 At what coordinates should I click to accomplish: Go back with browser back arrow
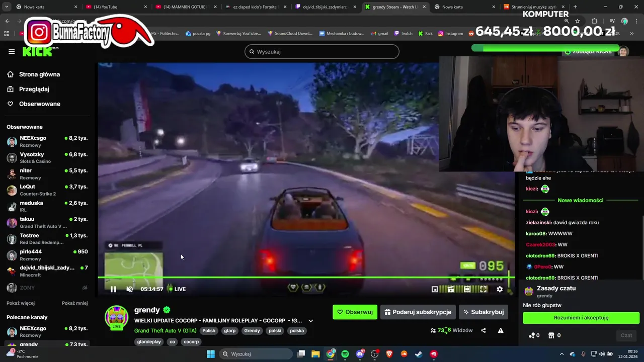click(x=7, y=21)
